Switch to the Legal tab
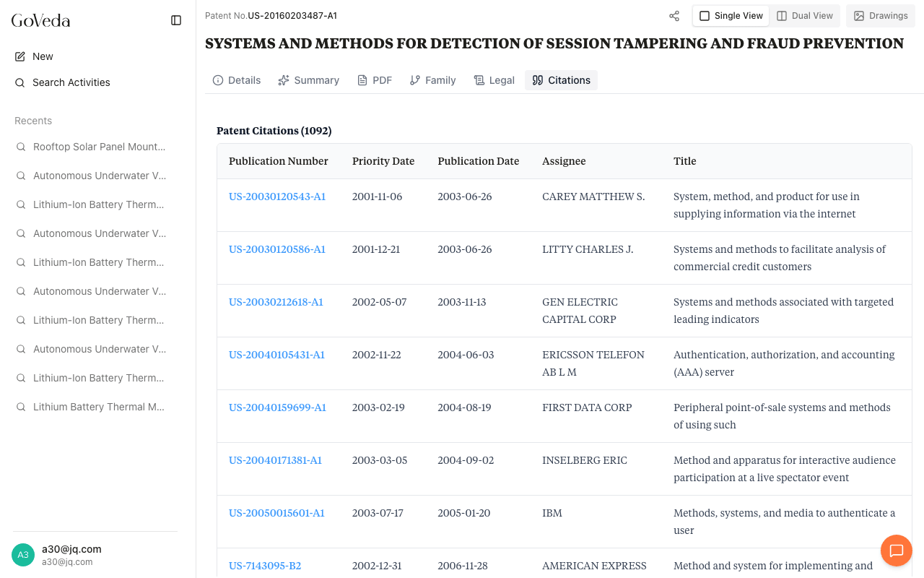The image size is (924, 578). (x=494, y=79)
